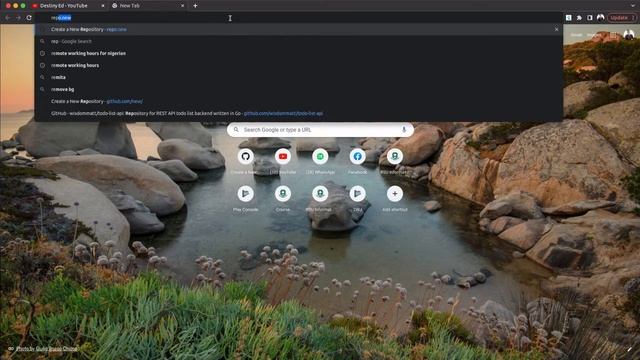Go back using the back arrow
The width and height of the screenshot is (640, 360).
(7, 18)
